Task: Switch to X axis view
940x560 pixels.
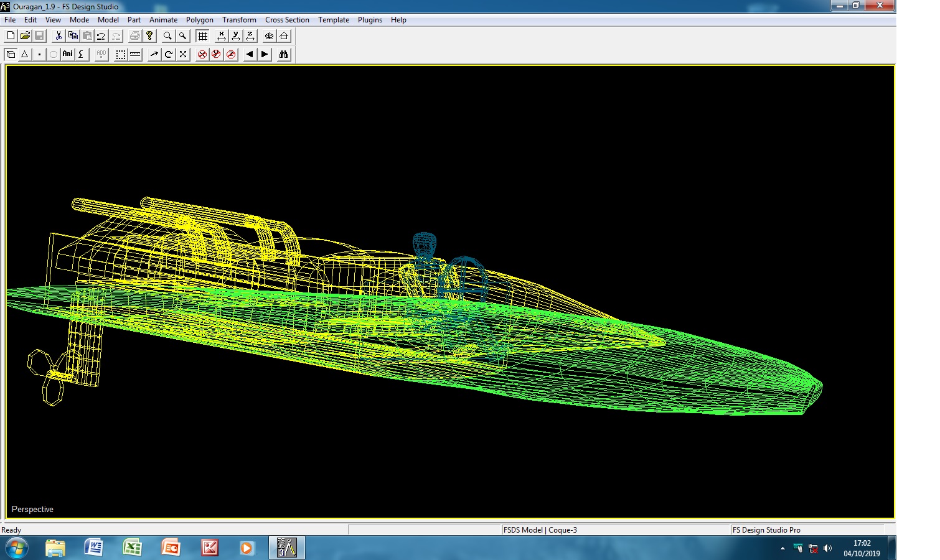Action: (222, 36)
